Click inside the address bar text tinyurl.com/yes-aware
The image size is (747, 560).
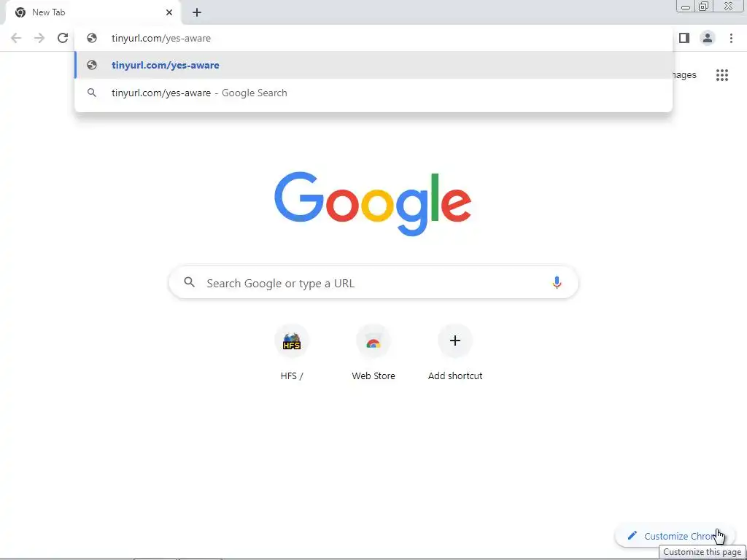161,38
